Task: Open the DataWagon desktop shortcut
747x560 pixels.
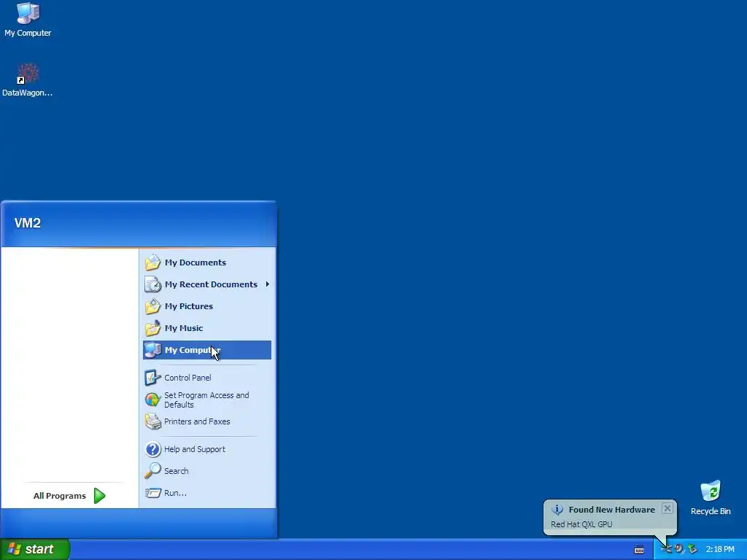Action: click(28, 79)
